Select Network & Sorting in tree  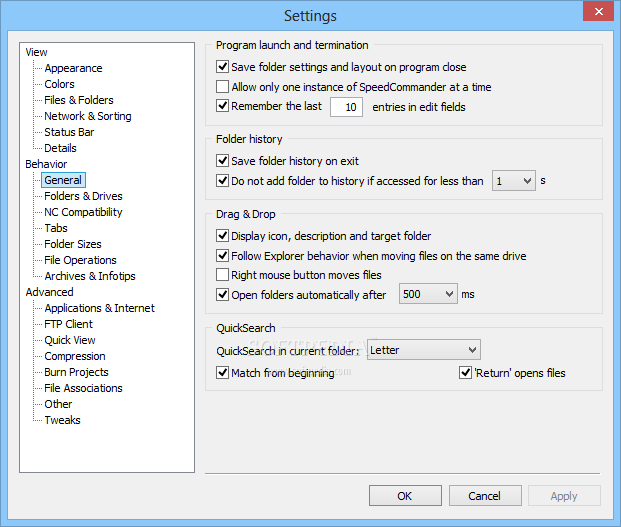(88, 116)
